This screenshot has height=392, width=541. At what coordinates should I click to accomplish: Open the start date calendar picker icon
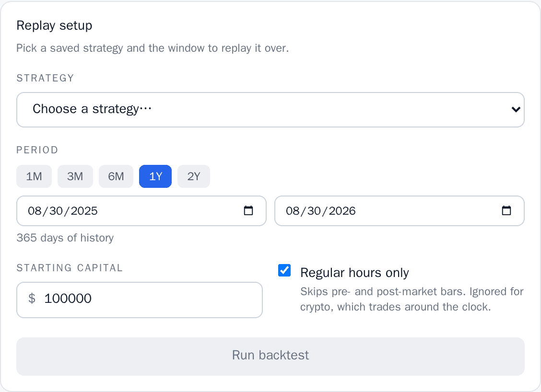tap(248, 210)
